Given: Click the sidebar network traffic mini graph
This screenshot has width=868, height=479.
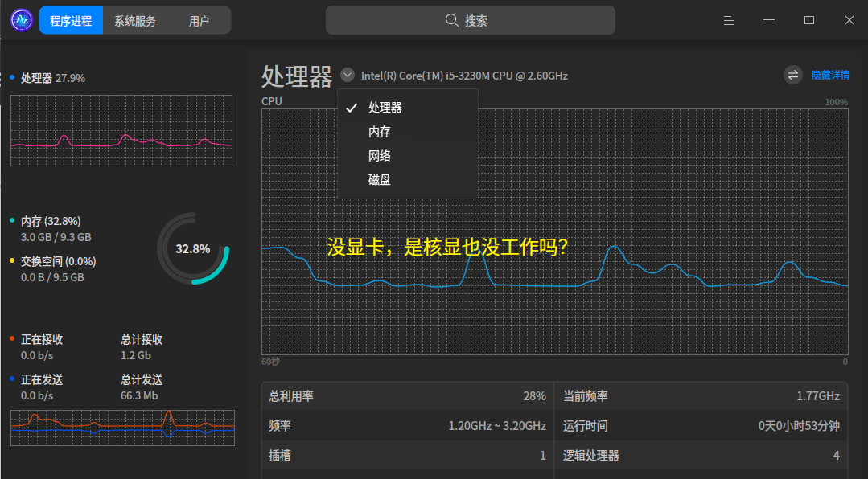Looking at the screenshot, I should tap(122, 428).
